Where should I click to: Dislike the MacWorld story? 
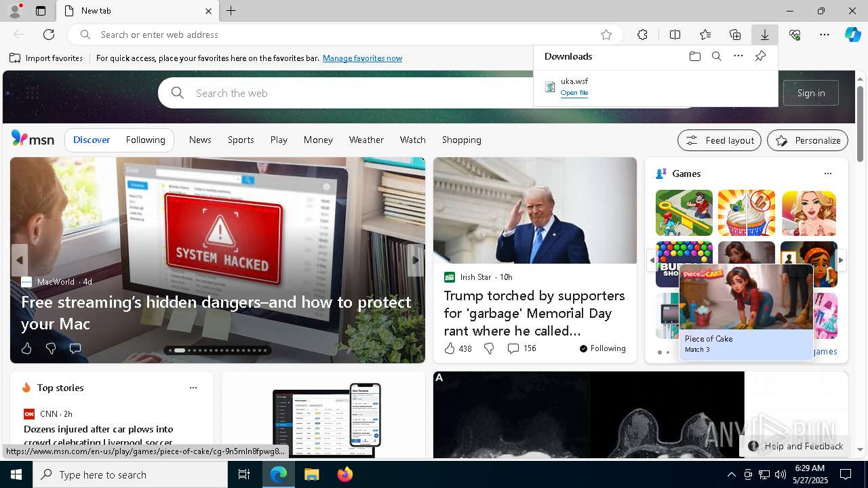click(x=51, y=348)
